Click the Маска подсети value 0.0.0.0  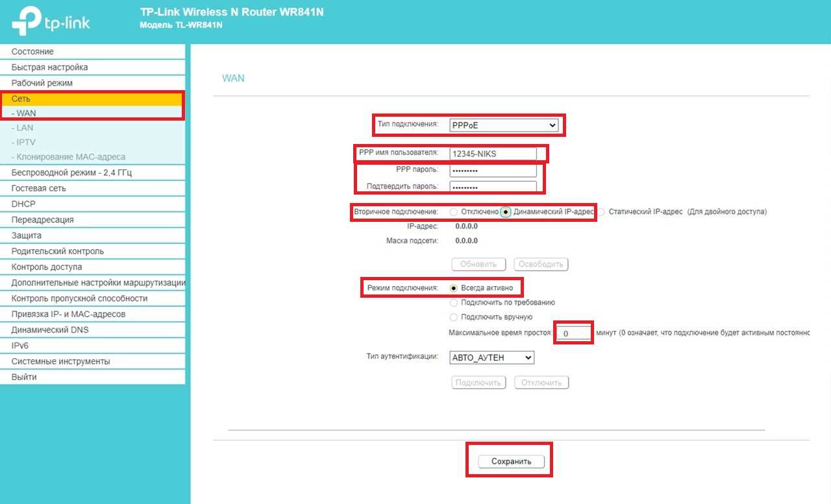click(466, 241)
